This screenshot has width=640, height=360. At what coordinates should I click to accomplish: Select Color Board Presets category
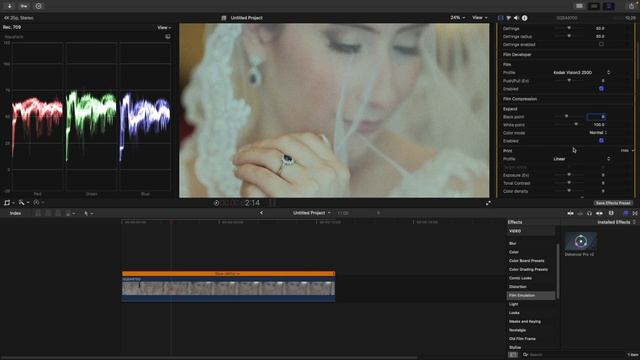[527, 260]
